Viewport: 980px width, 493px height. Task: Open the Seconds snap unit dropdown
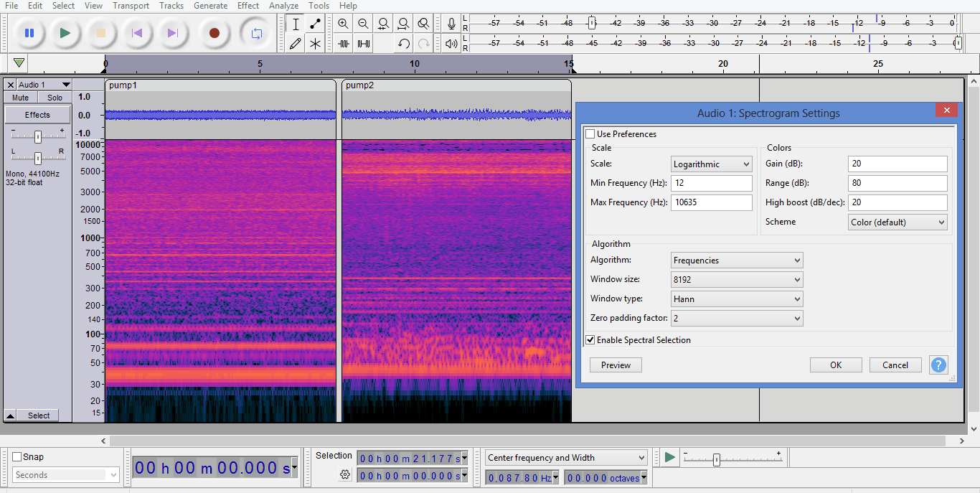(66, 475)
